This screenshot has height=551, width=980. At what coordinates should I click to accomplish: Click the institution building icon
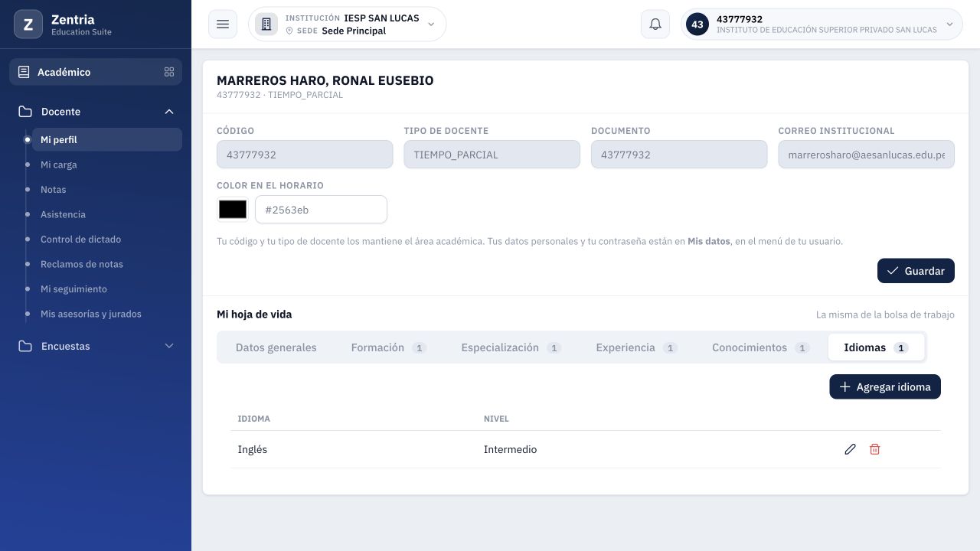266,24
